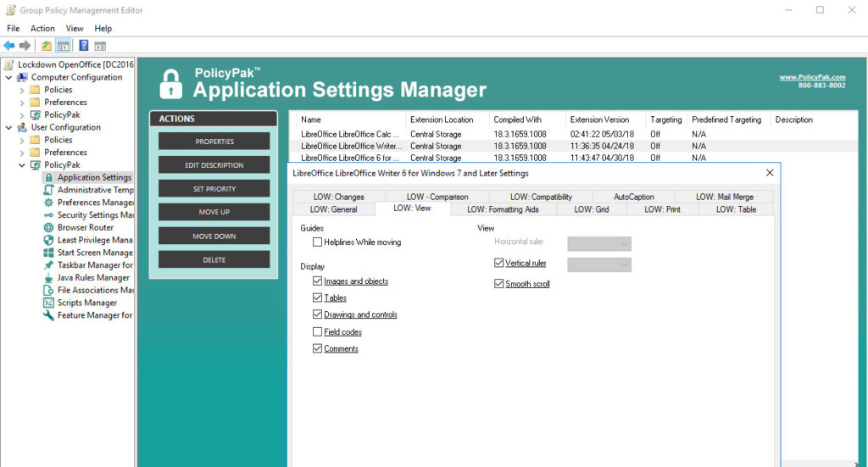Select the Start Screen Manager Windows icon
Screen dimensions: 868x467
click(x=48, y=253)
